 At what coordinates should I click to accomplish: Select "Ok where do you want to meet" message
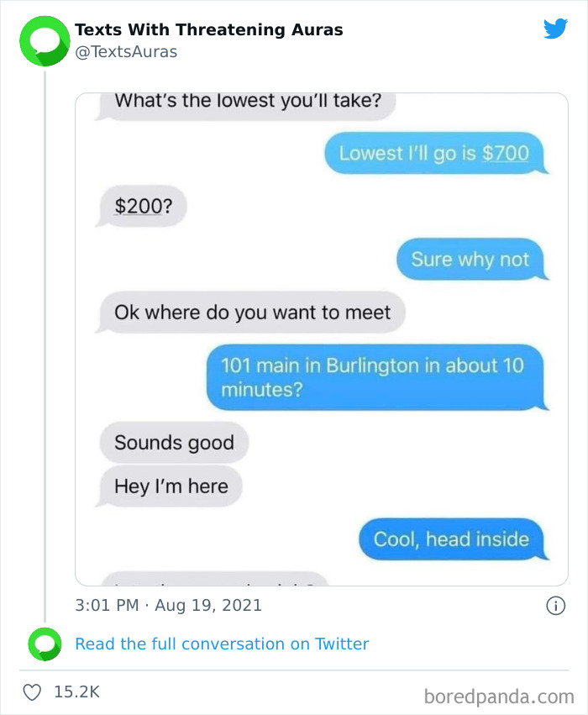252,313
